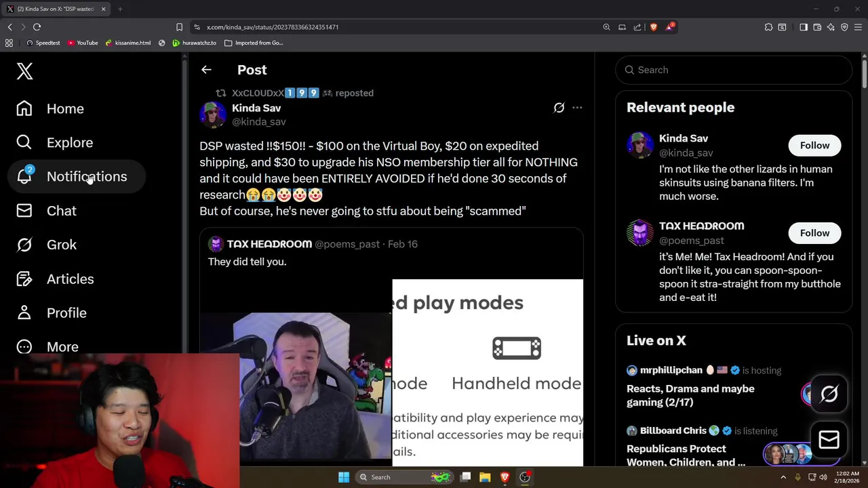Open TAX HEADROOM name in Relevant people
868x488 pixels.
(x=701, y=226)
